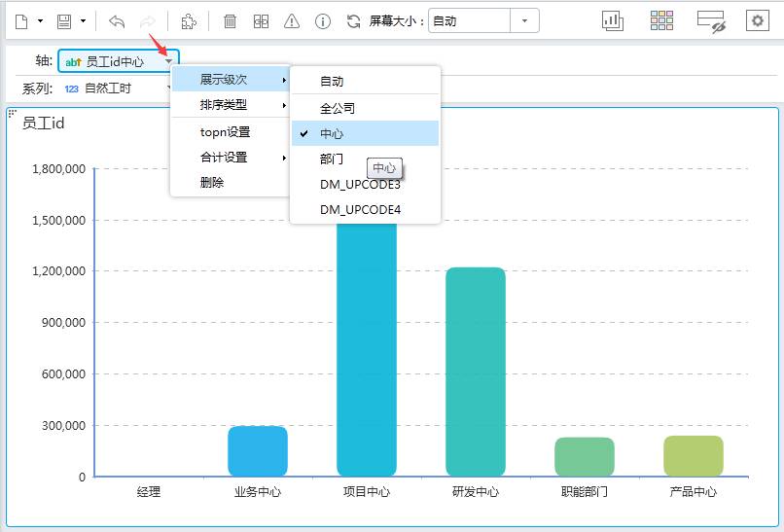Click the 职能部门 bar
The height and width of the screenshot is (532, 784).
click(585, 457)
